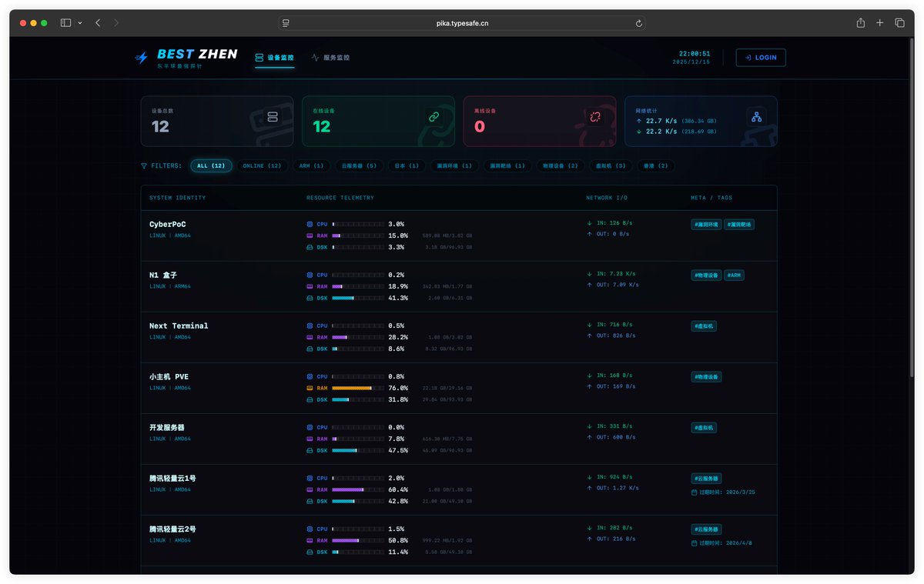Click the funnel icon beside FILTERS

click(x=144, y=165)
